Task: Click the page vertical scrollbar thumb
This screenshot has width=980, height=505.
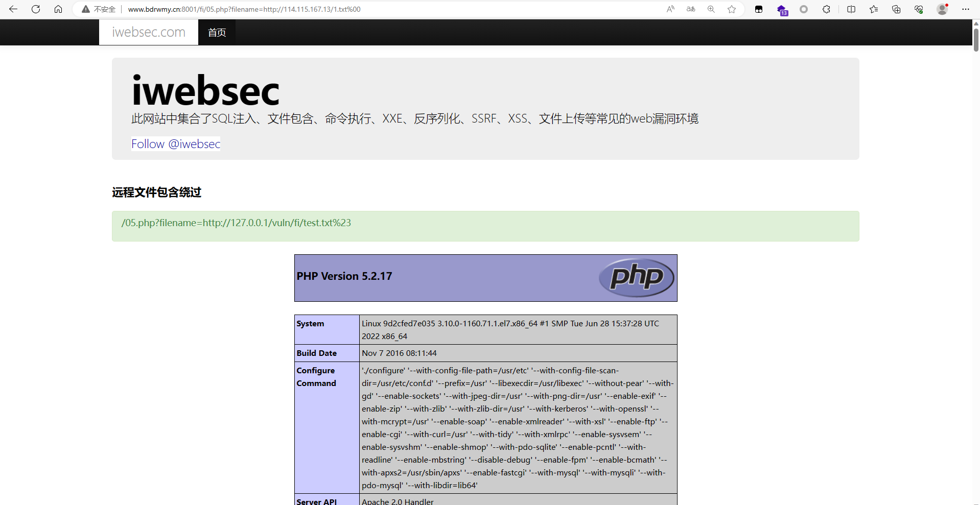Action: point(976,40)
